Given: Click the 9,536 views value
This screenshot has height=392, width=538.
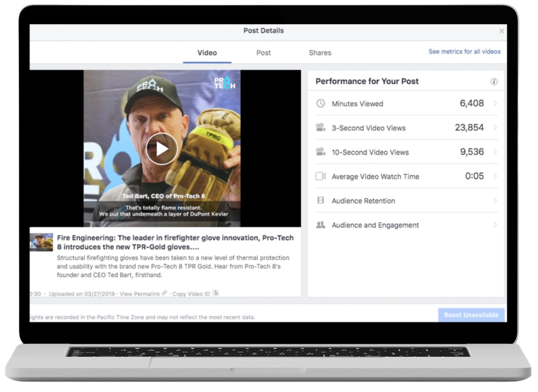Looking at the screenshot, I should (x=472, y=152).
